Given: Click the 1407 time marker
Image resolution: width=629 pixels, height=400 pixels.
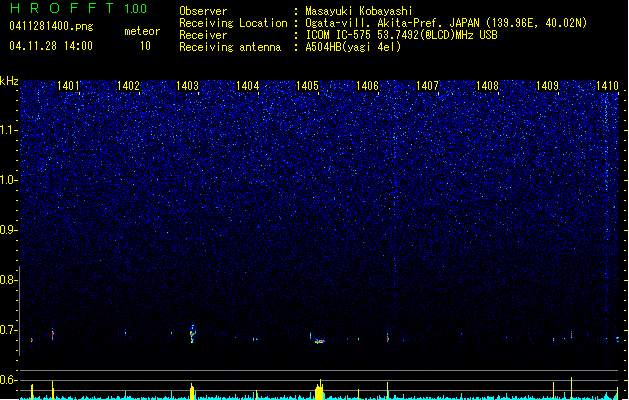Looking at the screenshot, I should [x=428, y=86].
